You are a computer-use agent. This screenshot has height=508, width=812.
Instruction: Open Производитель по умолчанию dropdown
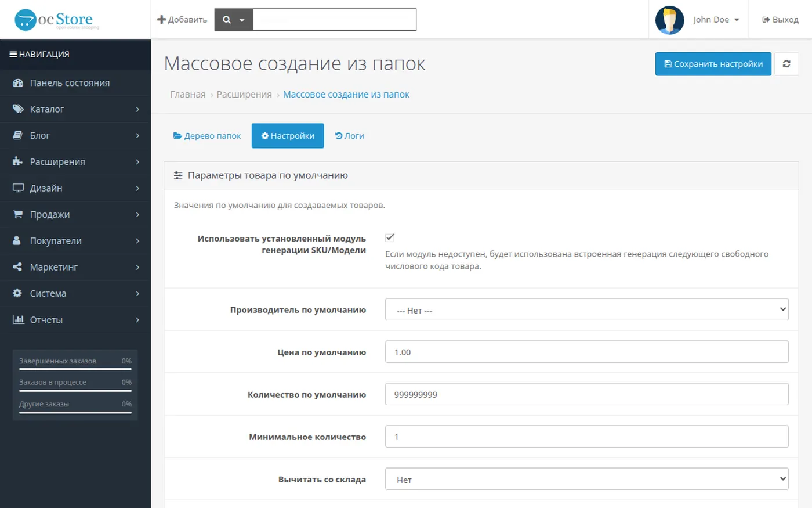587,309
